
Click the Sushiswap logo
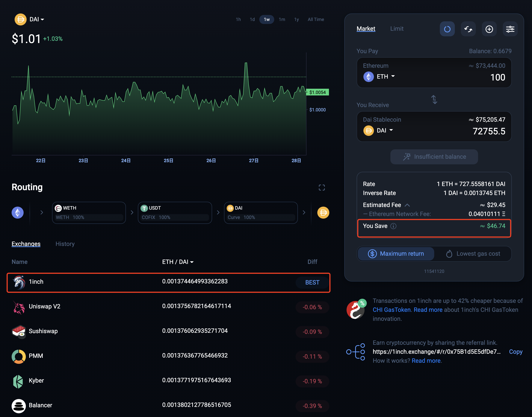[x=19, y=332]
